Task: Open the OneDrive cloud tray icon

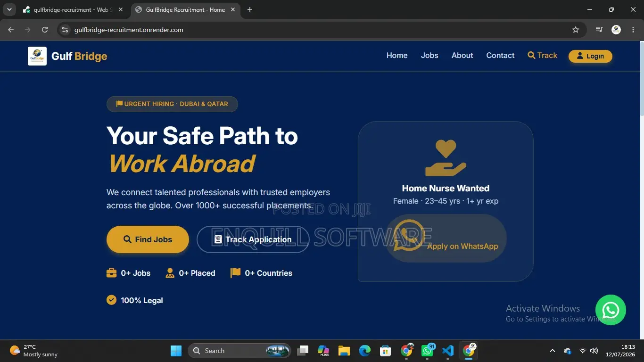Action: [x=568, y=351]
